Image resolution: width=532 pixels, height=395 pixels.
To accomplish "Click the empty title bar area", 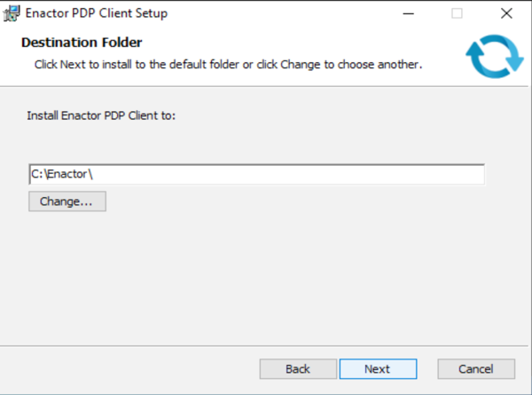I will point(284,13).
